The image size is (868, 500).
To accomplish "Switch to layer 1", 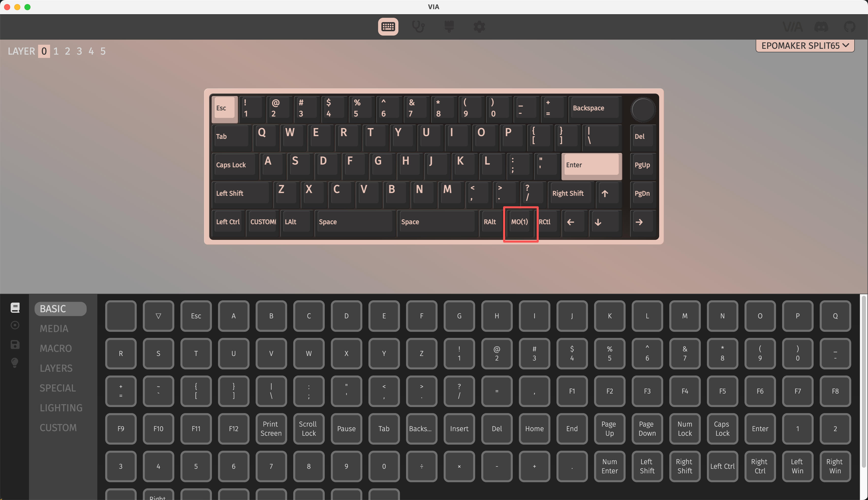I will coord(56,51).
